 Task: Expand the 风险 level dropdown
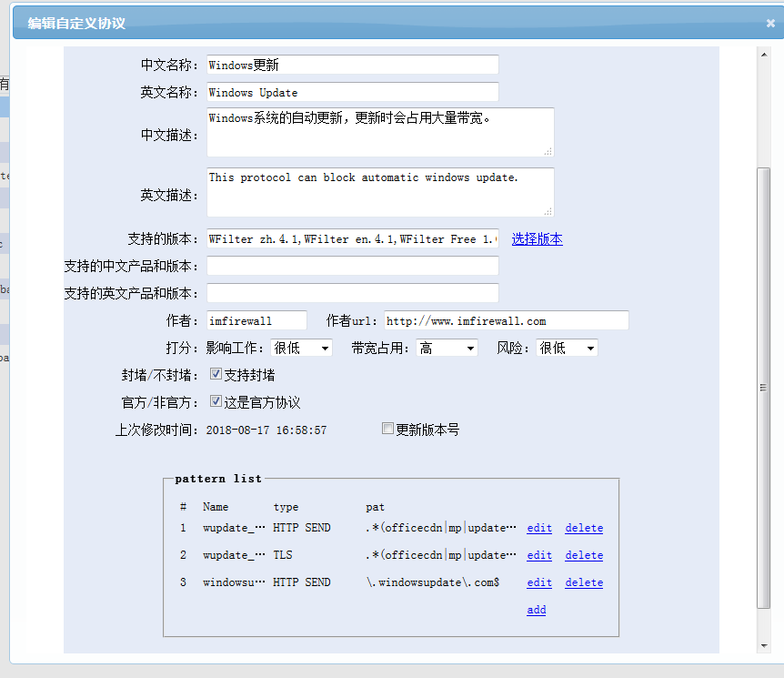tap(567, 348)
